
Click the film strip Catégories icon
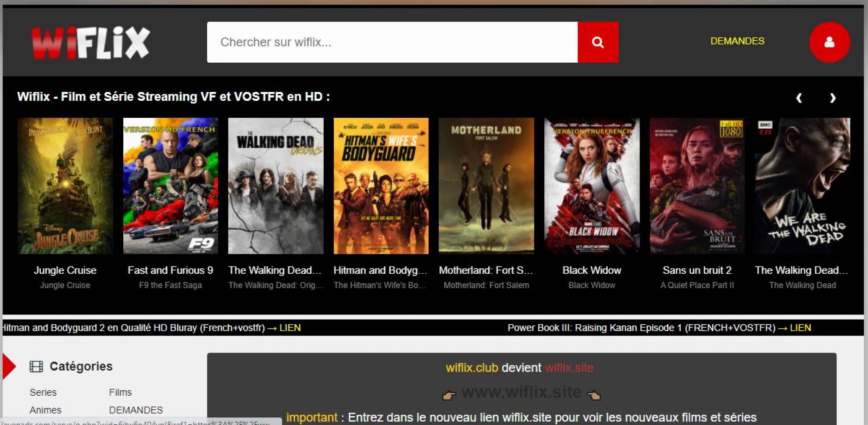36,367
